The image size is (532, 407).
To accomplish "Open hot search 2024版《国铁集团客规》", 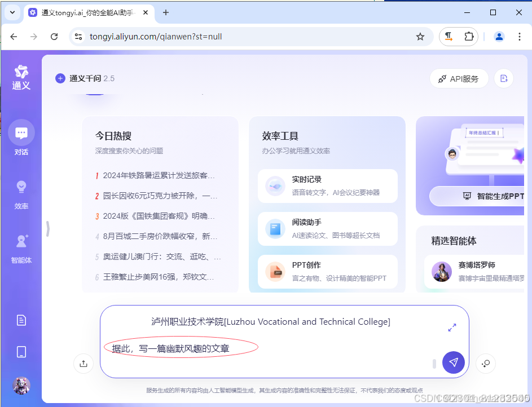I will (x=155, y=216).
